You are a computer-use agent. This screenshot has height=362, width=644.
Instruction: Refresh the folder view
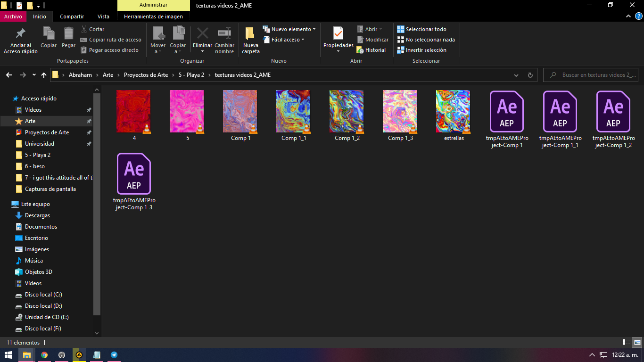[530, 75]
